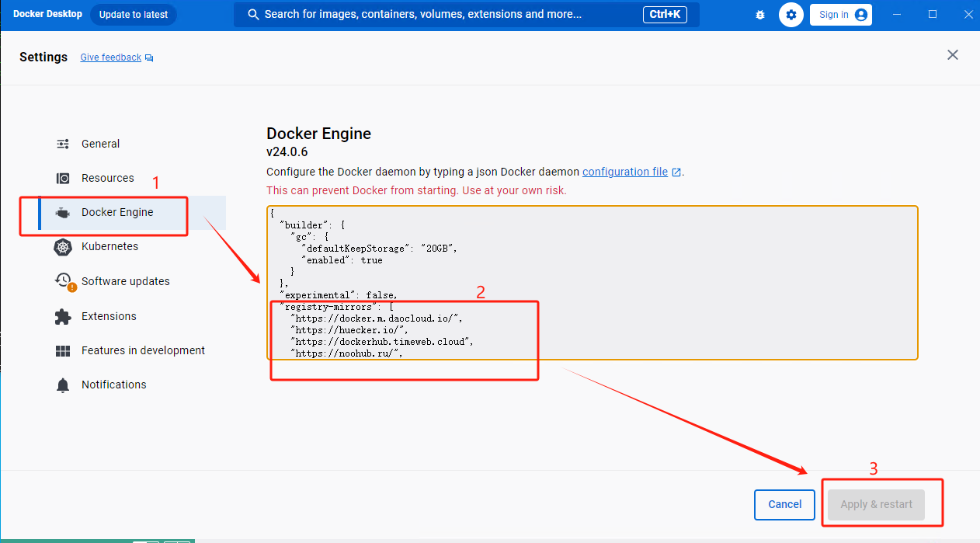The image size is (980, 543).
Task: Click the Software updates clock icon
Action: (62, 280)
